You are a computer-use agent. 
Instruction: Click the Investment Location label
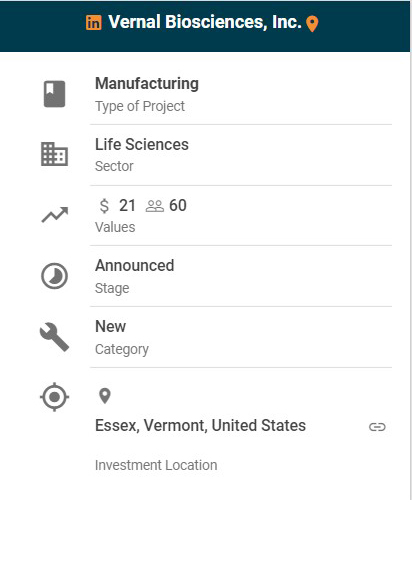click(x=156, y=465)
